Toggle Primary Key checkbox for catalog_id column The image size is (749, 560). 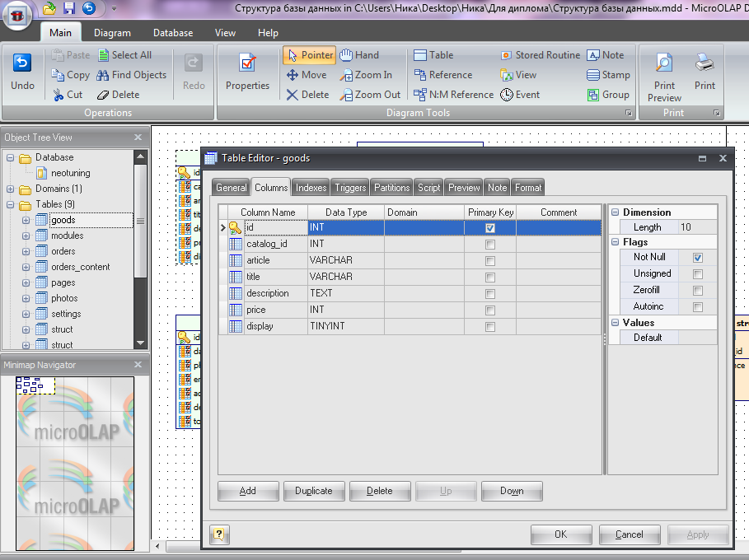[489, 245]
